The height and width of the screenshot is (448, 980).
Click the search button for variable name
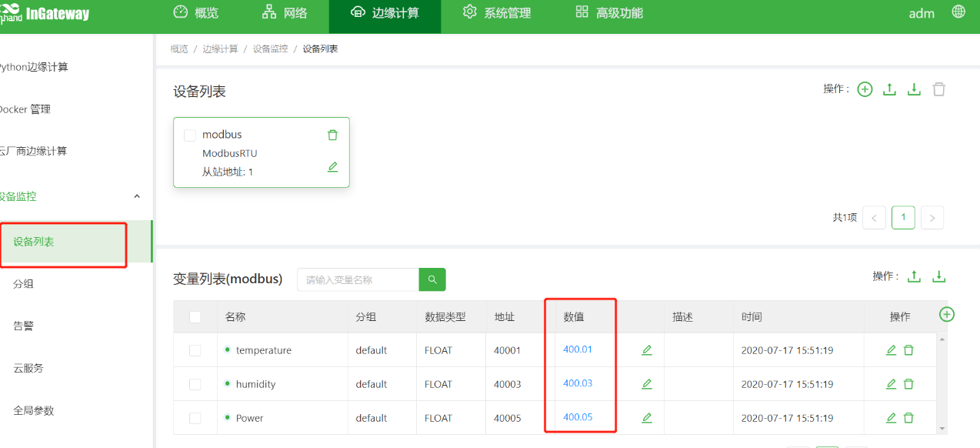point(432,279)
